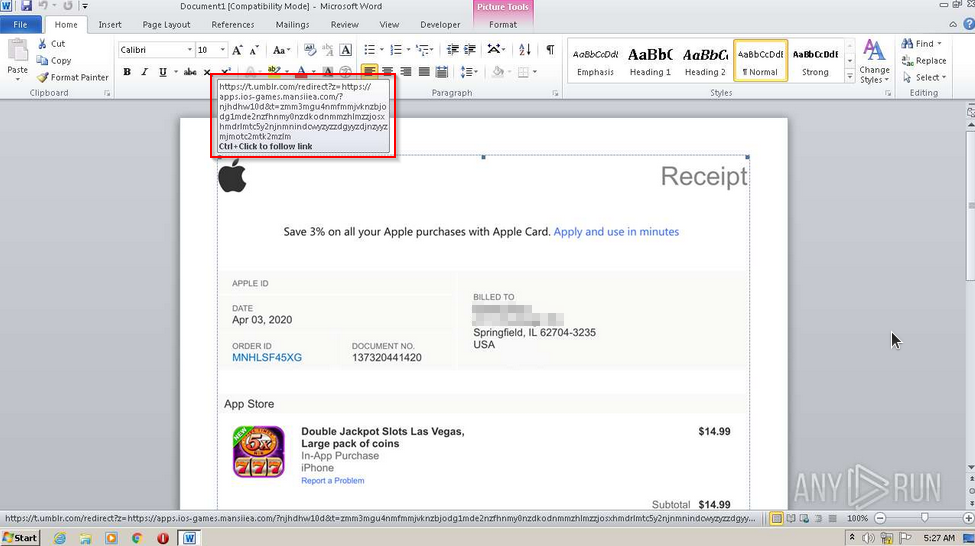Open Word Help question mark icon
The height and width of the screenshot is (546, 975).
968,24
